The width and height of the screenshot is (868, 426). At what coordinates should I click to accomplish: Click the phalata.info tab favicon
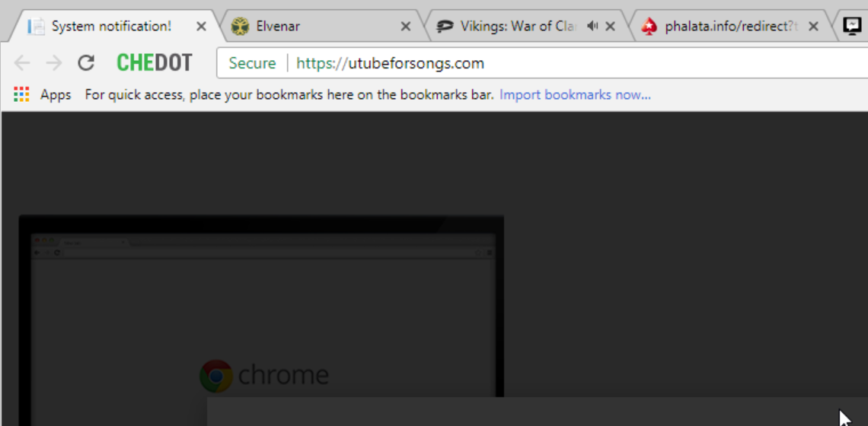pyautogui.click(x=649, y=26)
